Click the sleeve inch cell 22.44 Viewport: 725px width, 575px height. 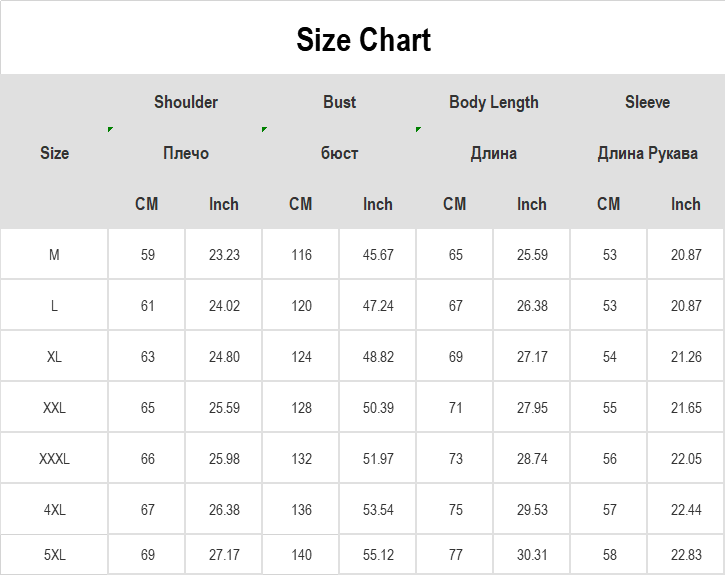(686, 509)
